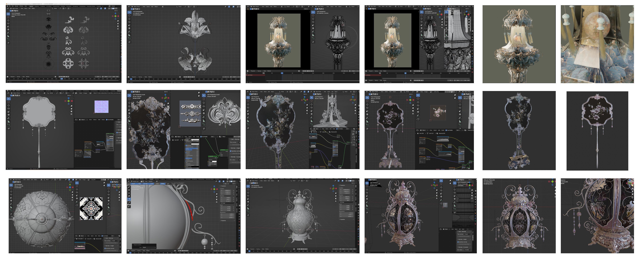
Task: Click the frame field showing 123 in the timeline
Action: click(x=98, y=77)
